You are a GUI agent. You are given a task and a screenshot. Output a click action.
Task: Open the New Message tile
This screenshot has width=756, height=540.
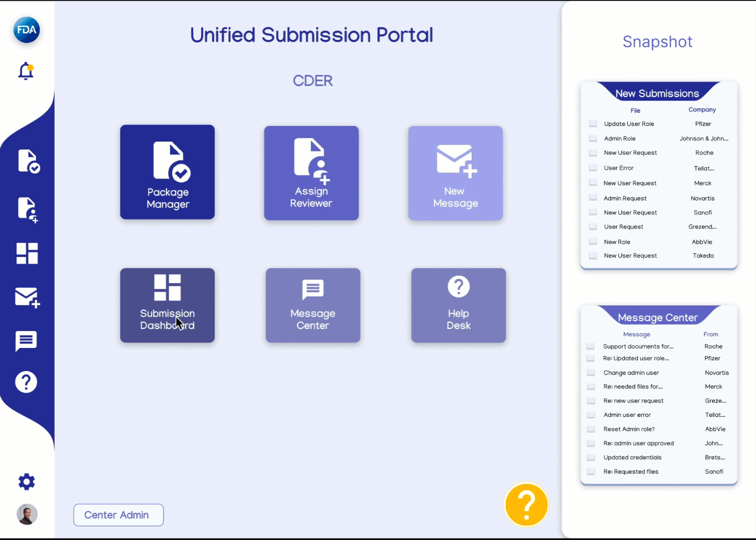tap(455, 173)
